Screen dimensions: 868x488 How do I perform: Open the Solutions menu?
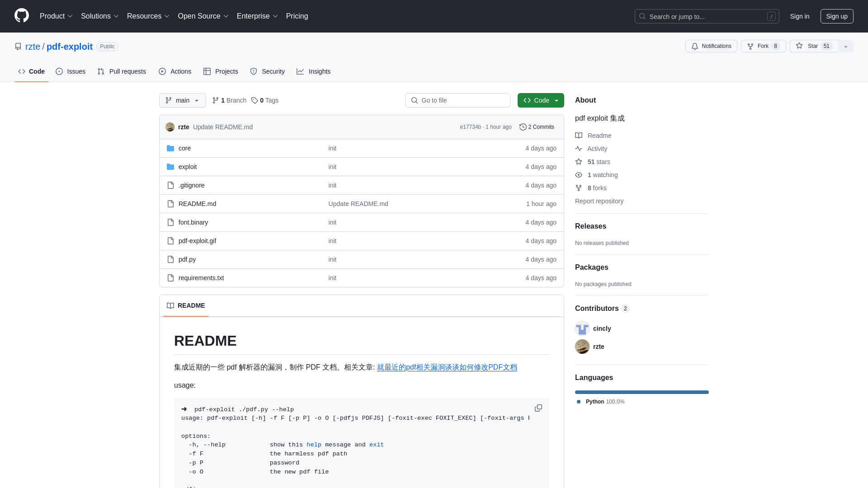click(x=99, y=16)
